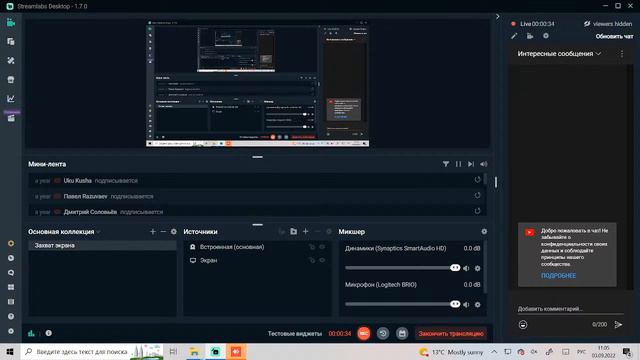
Task: Mute event alerts with mini-feed speaker icon
Action: point(484,164)
